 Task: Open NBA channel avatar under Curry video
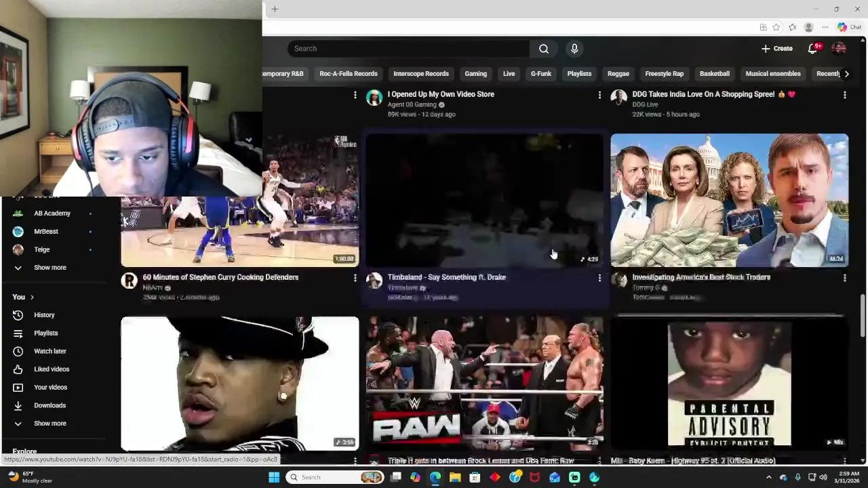pyautogui.click(x=129, y=281)
